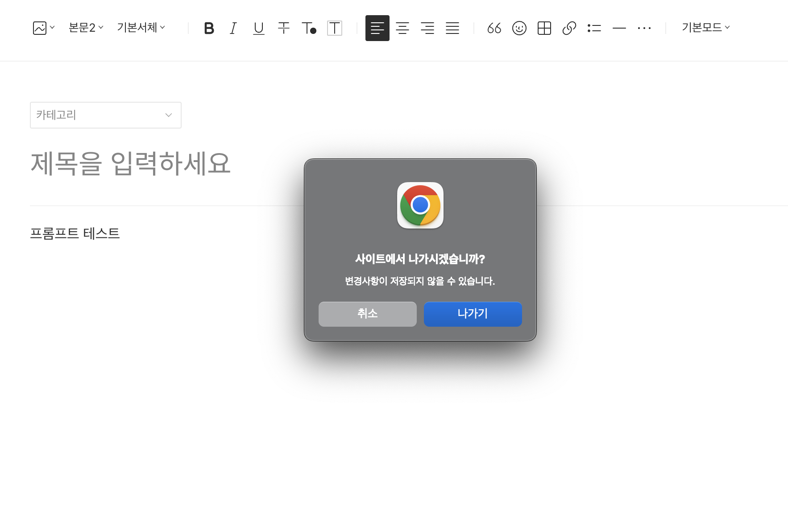Expand the 카테고리 category dropdown
788x532 pixels.
click(106, 115)
